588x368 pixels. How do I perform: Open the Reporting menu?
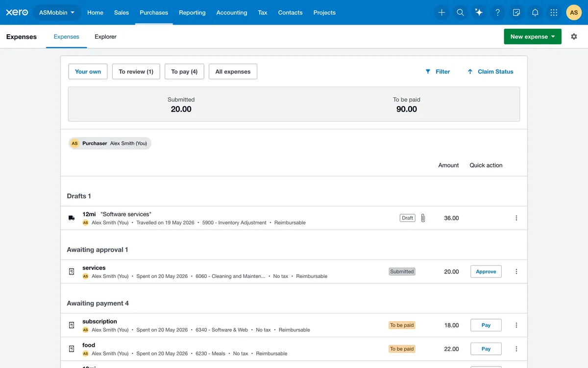192,13
